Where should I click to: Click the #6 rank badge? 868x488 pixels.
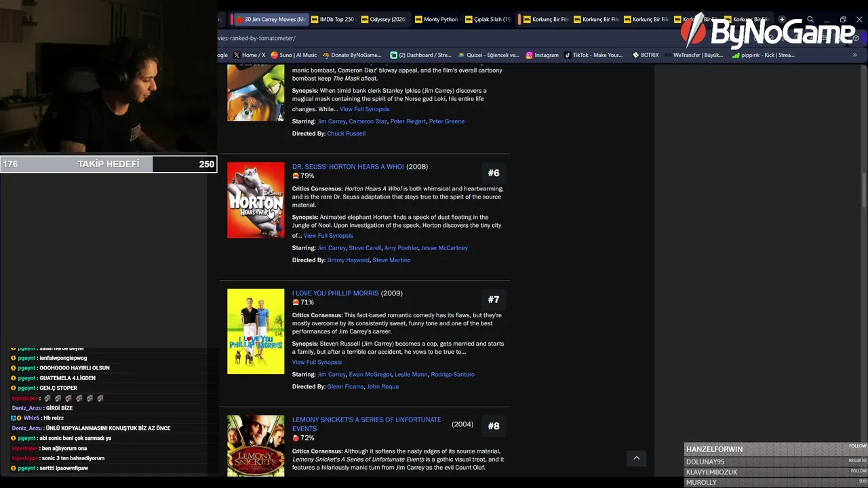[x=494, y=173]
